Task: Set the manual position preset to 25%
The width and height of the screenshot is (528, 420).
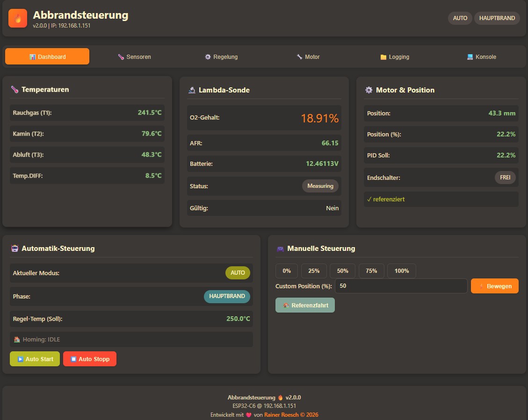Action: tap(314, 271)
